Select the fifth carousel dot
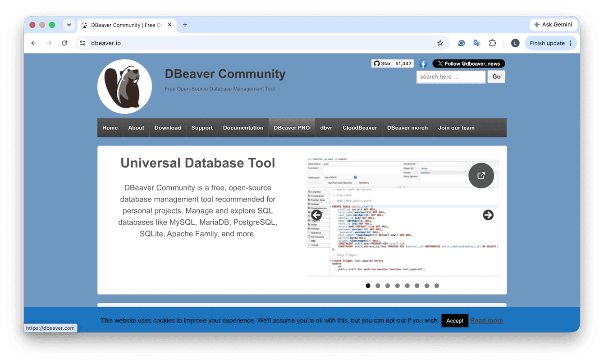 click(x=407, y=286)
